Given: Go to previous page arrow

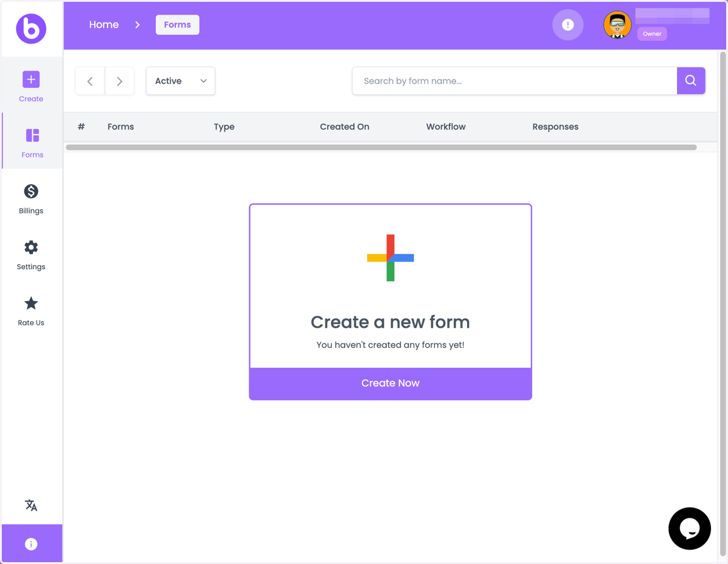Looking at the screenshot, I should [x=90, y=81].
